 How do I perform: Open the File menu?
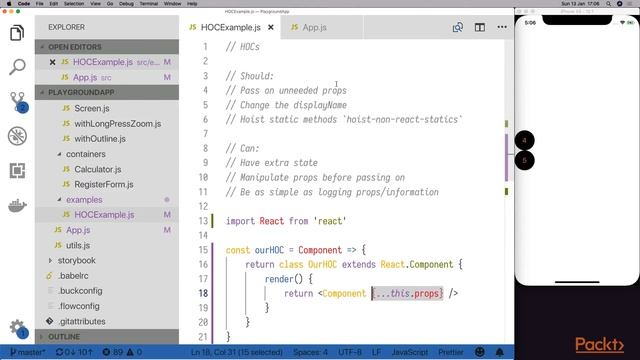(40, 4)
